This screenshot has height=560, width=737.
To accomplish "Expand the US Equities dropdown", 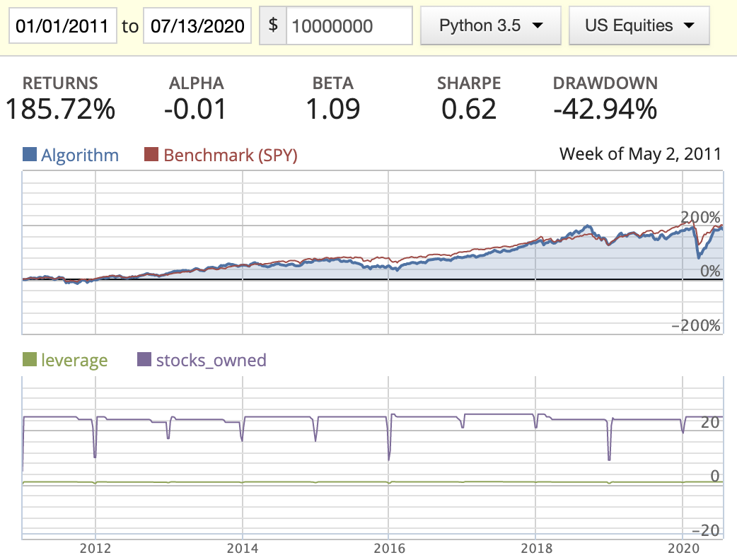I will click(639, 26).
